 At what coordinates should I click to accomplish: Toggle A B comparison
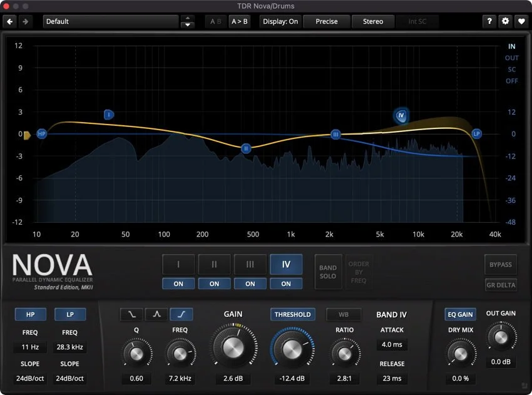pos(216,21)
